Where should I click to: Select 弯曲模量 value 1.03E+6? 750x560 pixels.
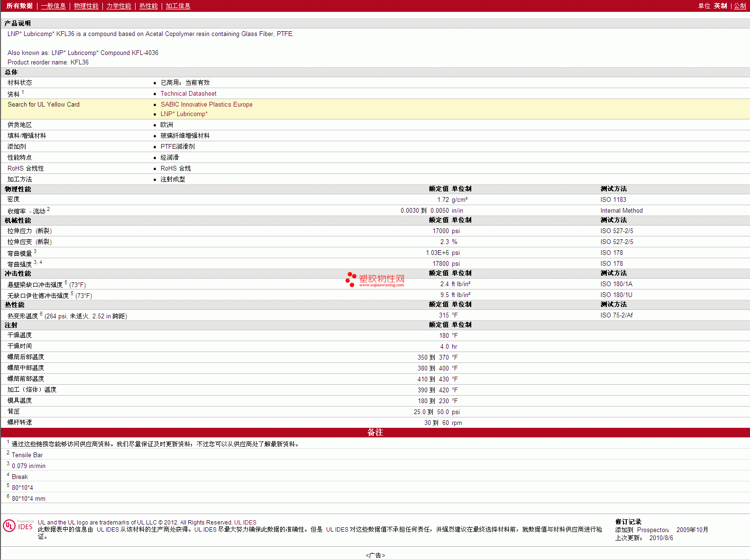point(437,253)
